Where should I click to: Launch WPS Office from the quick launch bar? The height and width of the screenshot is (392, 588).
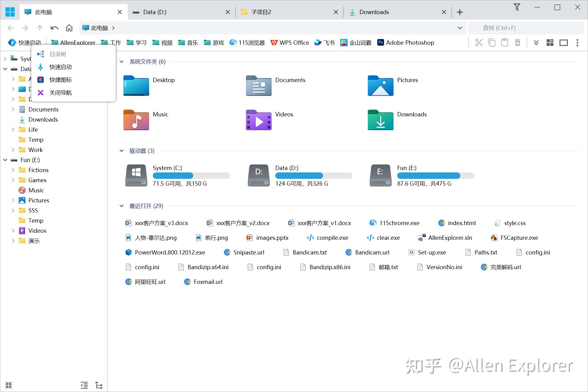coord(290,43)
